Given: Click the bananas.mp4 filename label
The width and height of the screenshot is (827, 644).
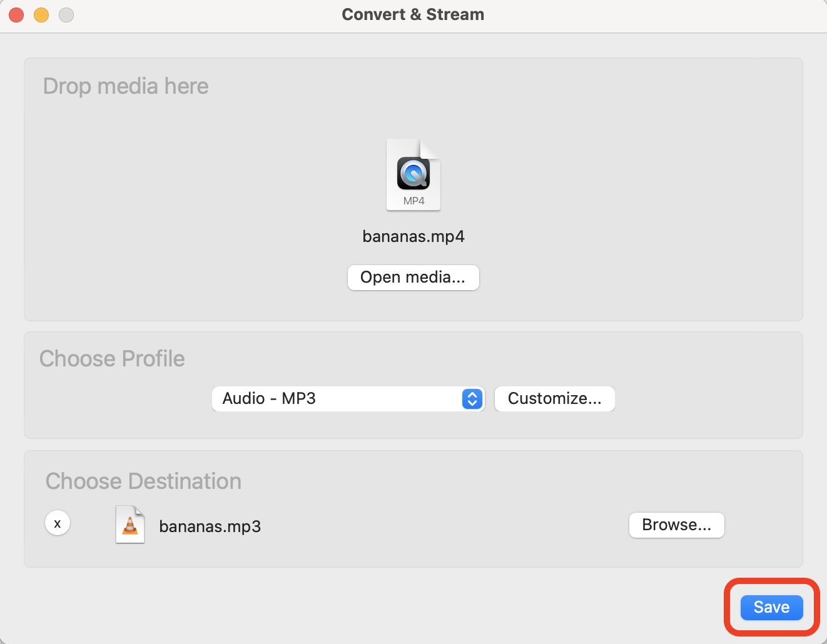Looking at the screenshot, I should pos(413,236).
